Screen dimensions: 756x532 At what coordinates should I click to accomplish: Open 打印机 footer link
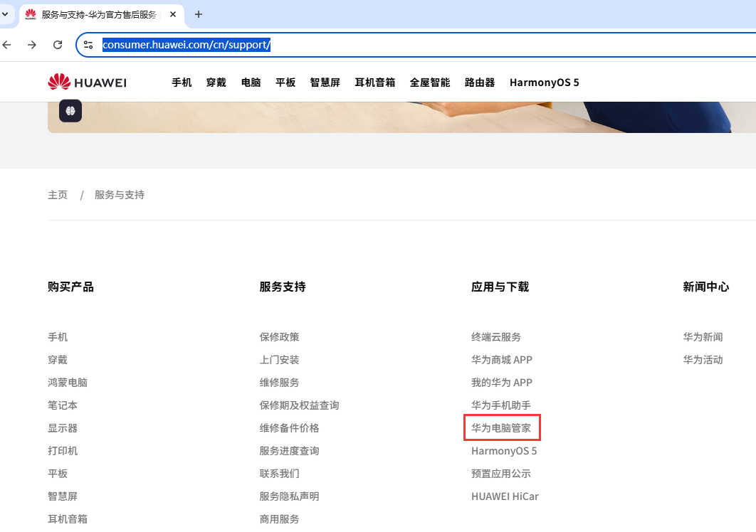63,450
